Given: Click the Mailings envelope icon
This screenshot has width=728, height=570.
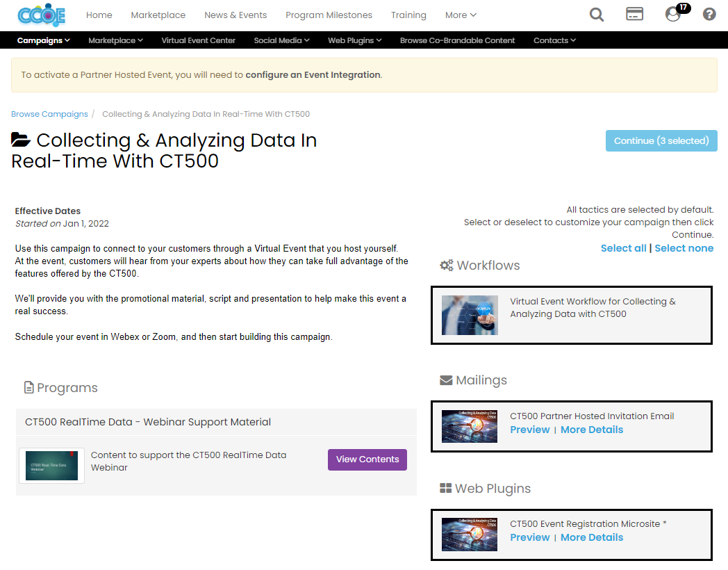Looking at the screenshot, I should click(x=446, y=380).
